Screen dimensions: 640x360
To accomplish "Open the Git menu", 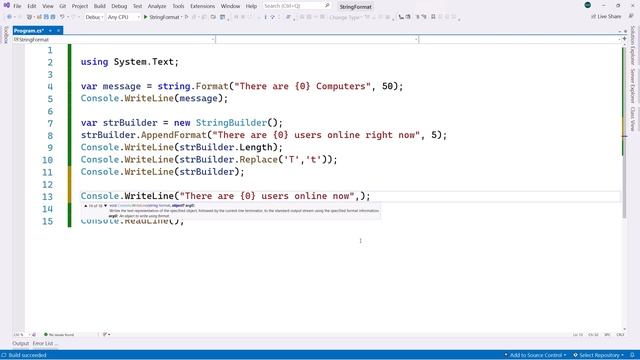I will (x=62, y=6).
